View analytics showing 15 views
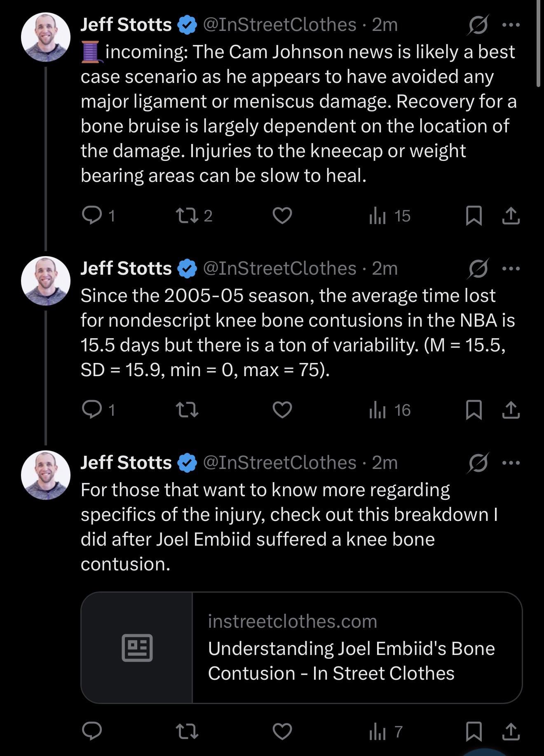This screenshot has width=544, height=756. 389,216
